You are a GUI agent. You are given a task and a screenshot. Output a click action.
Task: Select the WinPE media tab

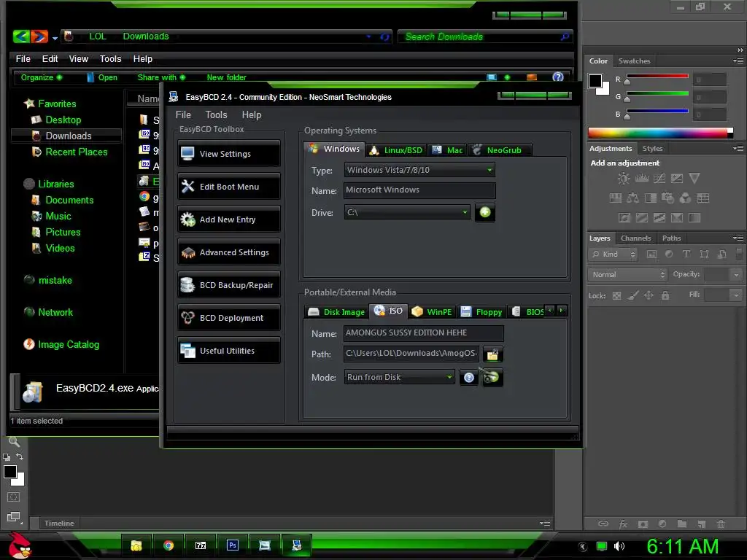[x=432, y=312]
